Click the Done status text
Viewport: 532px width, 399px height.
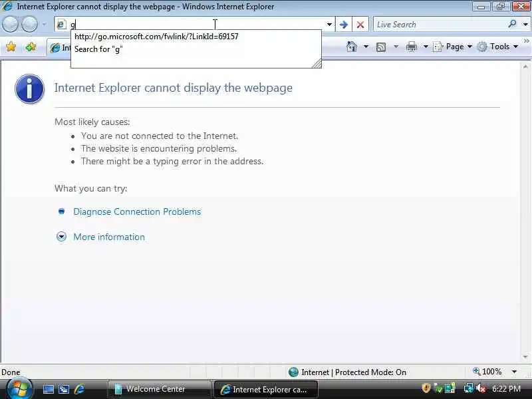click(x=11, y=372)
